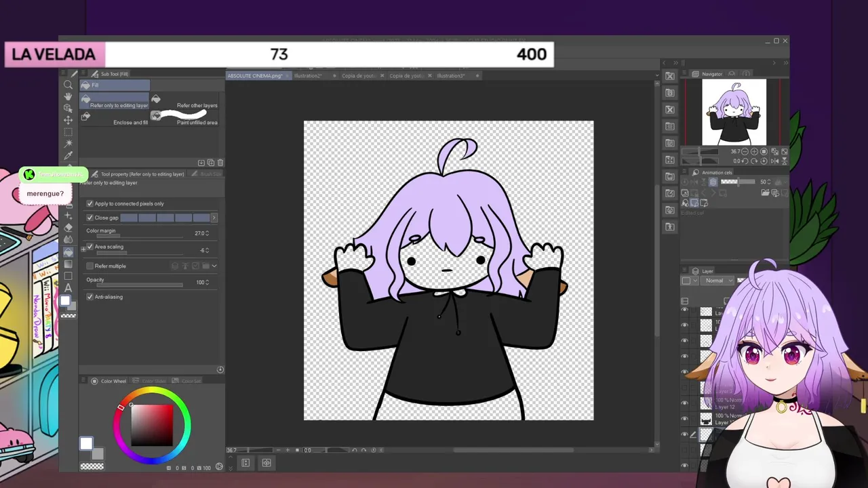This screenshot has width=868, height=488.
Task: Click Navigator zoom in plus icon
Action: pyautogui.click(x=755, y=152)
